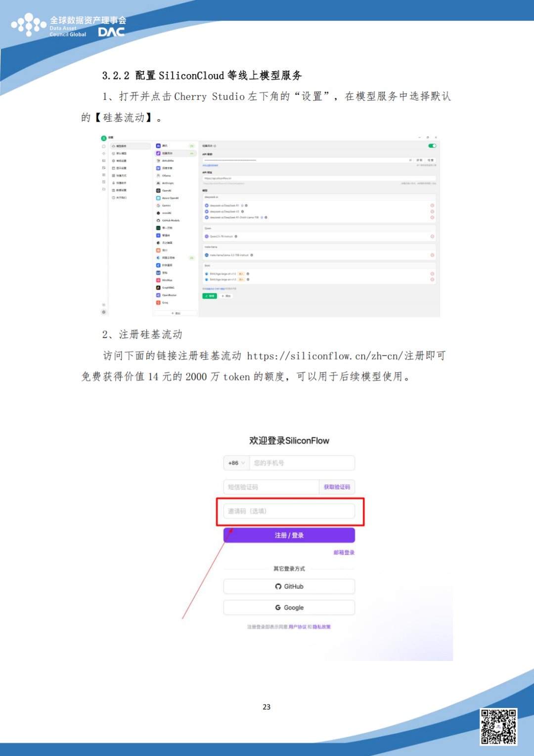534x756 pixels.
Task: Select the Groq provider
Action: 176,302
